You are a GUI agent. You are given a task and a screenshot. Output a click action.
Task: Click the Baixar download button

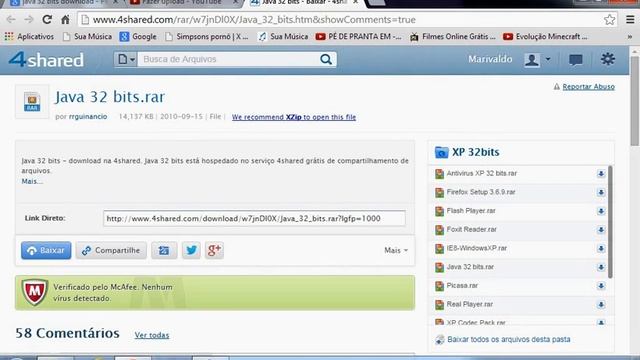pyautogui.click(x=46, y=250)
